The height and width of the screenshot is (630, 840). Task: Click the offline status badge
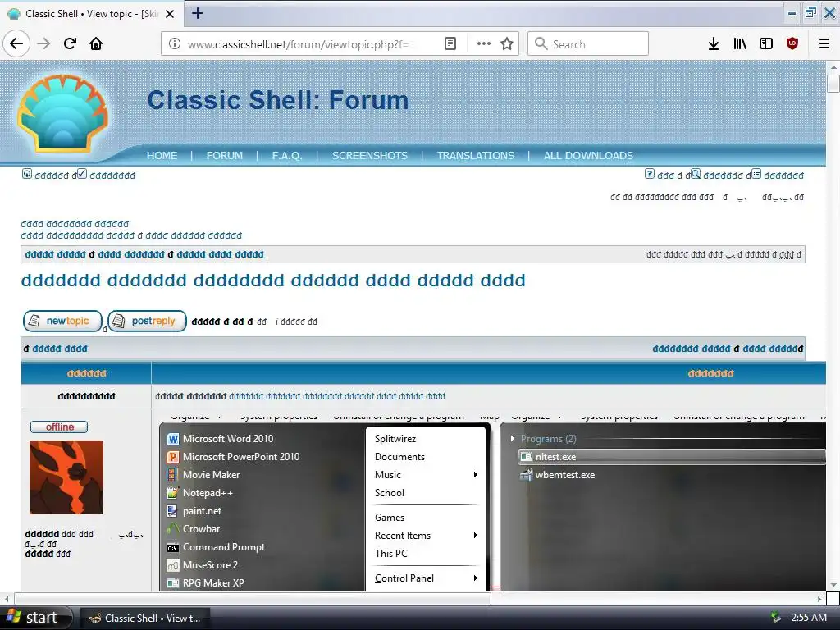click(x=59, y=427)
